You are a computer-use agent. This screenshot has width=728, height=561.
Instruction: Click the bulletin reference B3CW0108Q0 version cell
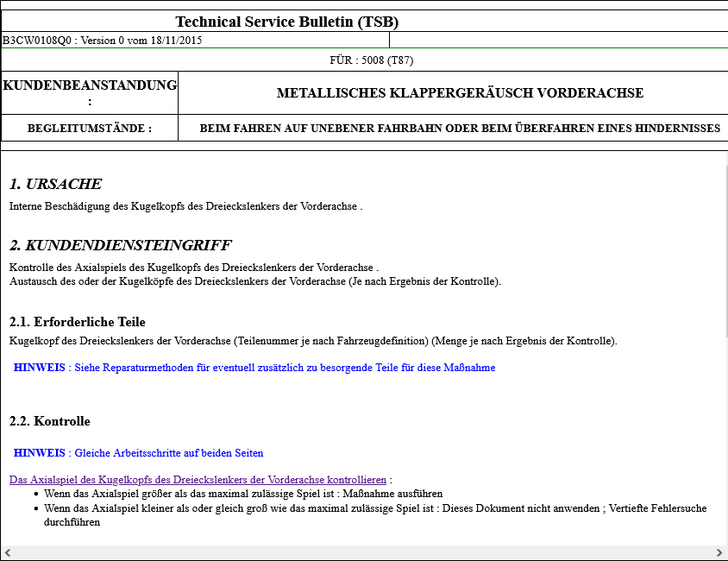pos(103,41)
